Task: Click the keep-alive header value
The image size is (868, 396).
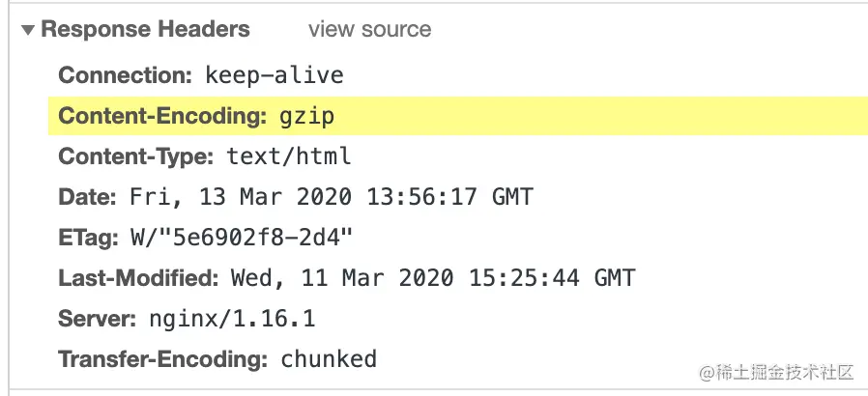Action: click(x=275, y=75)
